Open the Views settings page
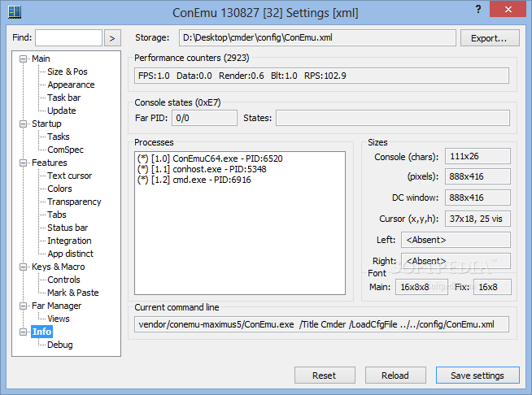This screenshot has width=532, height=395. point(59,319)
